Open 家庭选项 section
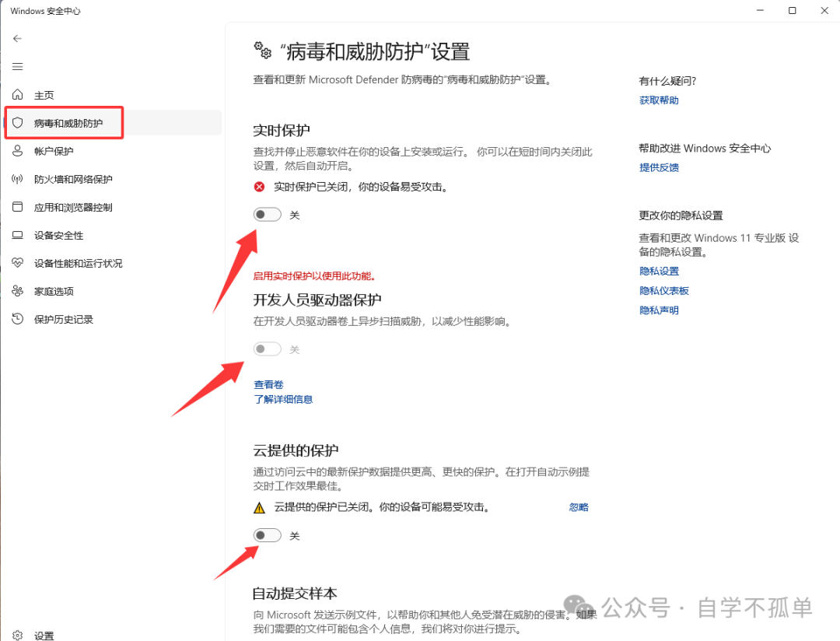 click(54, 292)
